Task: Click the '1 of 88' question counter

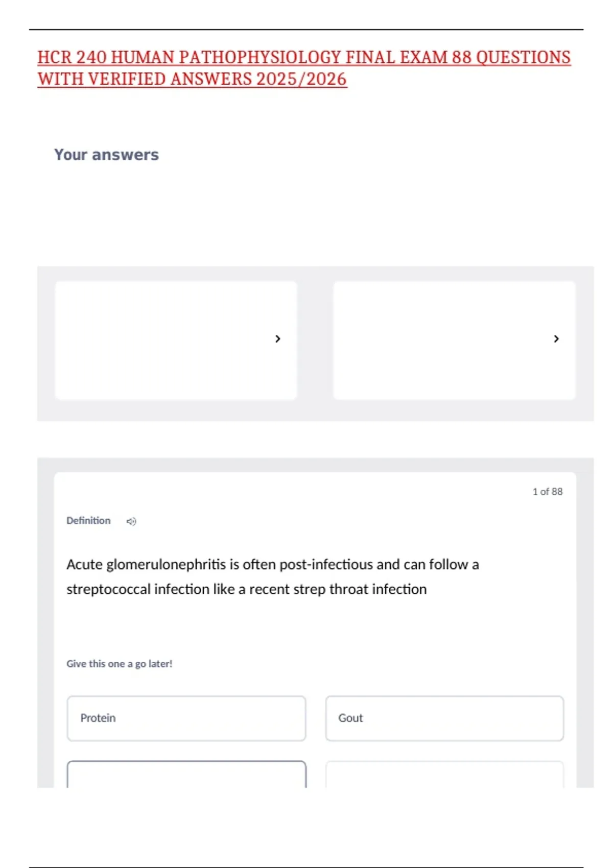Action: click(548, 492)
